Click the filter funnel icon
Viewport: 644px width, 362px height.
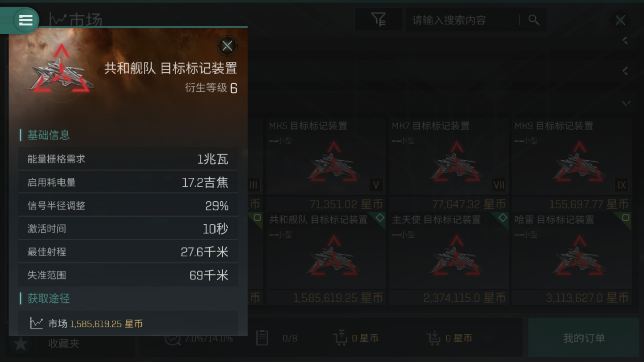(x=378, y=20)
